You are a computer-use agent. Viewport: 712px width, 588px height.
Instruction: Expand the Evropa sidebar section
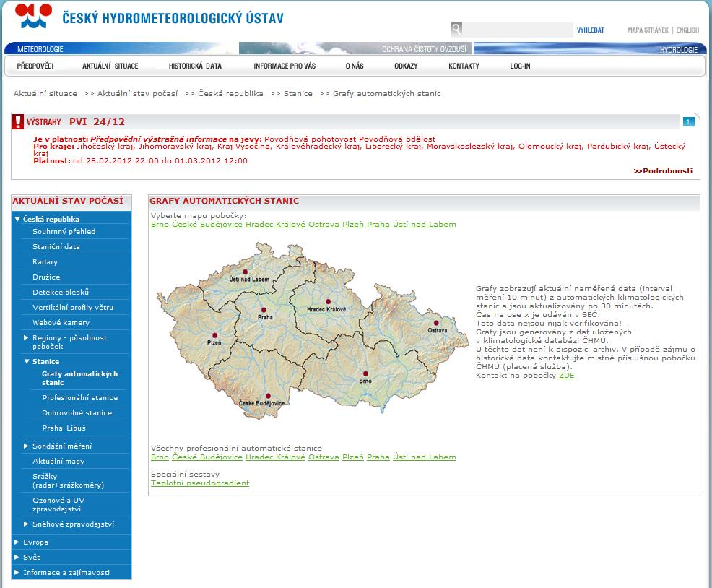tap(17, 542)
